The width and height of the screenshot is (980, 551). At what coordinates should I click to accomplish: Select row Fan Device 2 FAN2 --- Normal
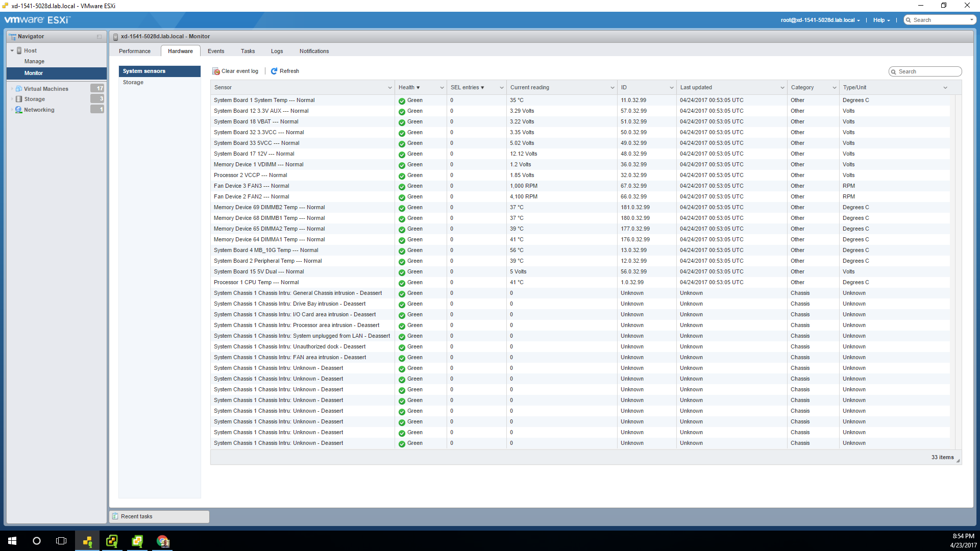coord(580,197)
